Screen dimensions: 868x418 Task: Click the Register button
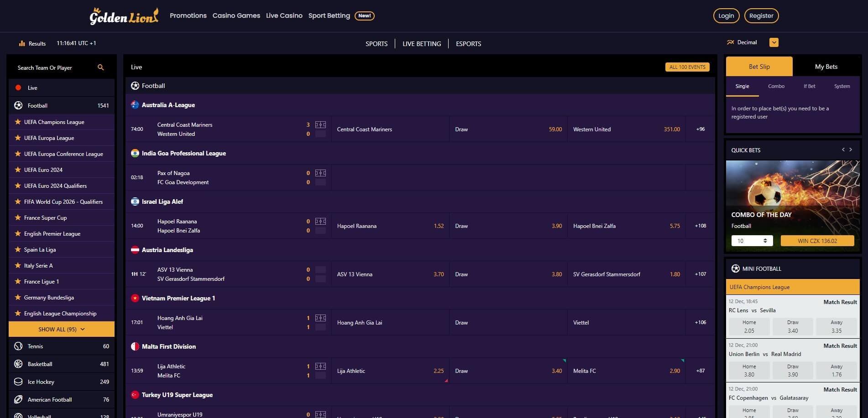761,15
